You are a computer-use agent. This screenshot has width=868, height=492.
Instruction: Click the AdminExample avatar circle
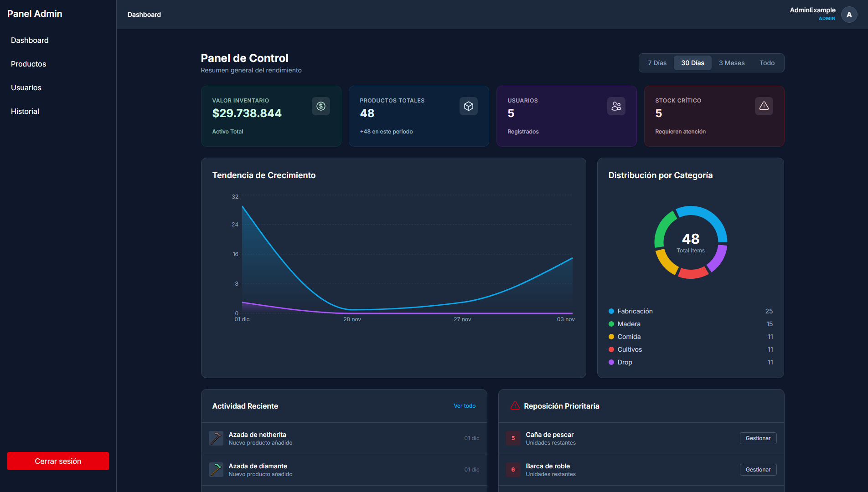849,14
